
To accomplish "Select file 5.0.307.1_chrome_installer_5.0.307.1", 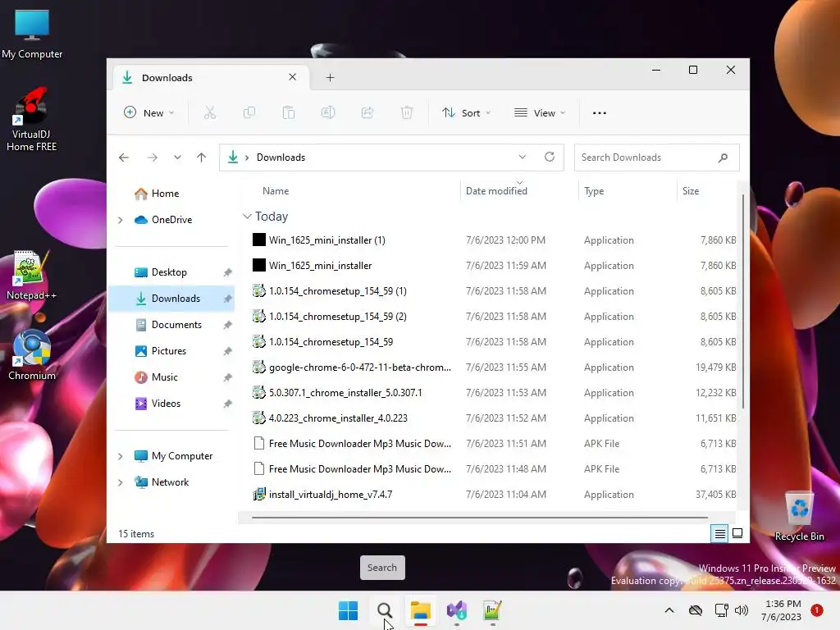I will [x=493, y=393].
